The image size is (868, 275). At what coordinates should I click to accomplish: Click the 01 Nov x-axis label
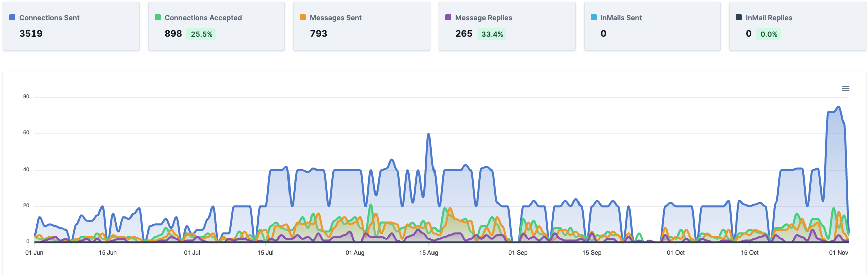tap(838, 253)
